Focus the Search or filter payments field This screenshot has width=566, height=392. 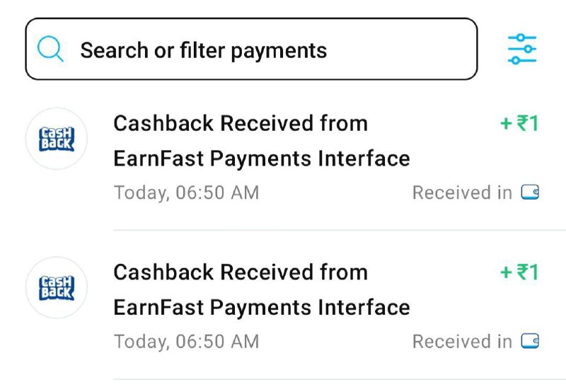[x=252, y=49]
